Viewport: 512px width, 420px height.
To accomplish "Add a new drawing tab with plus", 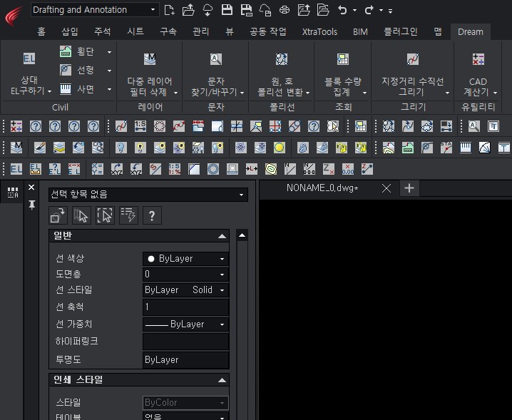I will point(409,188).
